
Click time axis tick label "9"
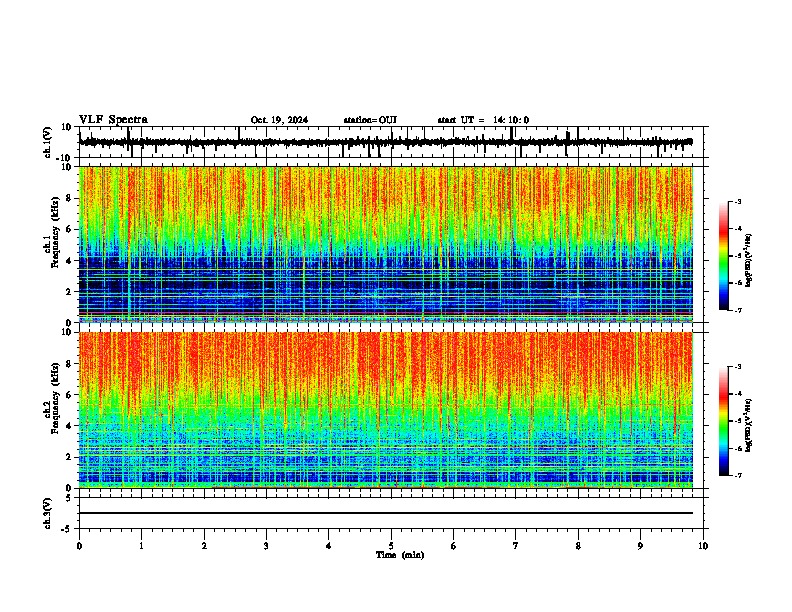[x=640, y=546]
